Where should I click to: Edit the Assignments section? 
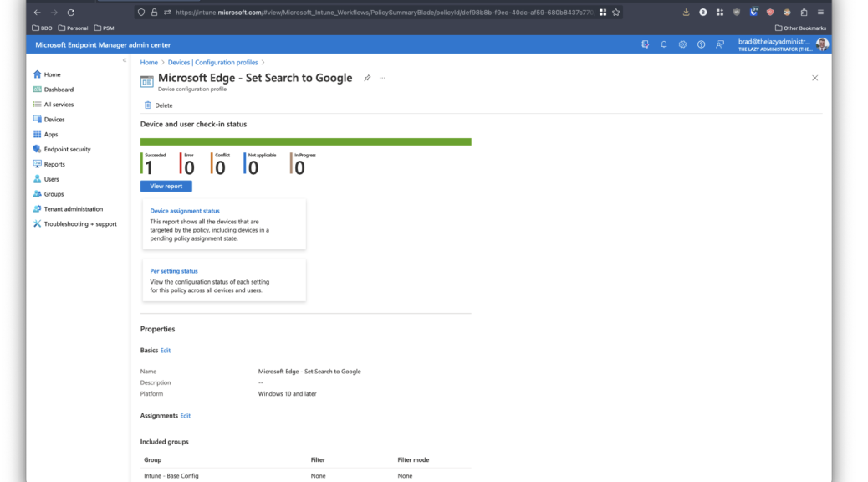click(186, 416)
